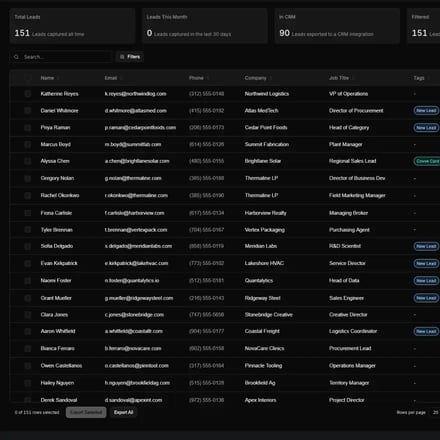
Task: Click the sort icon beside Email header
Action: tap(121, 78)
